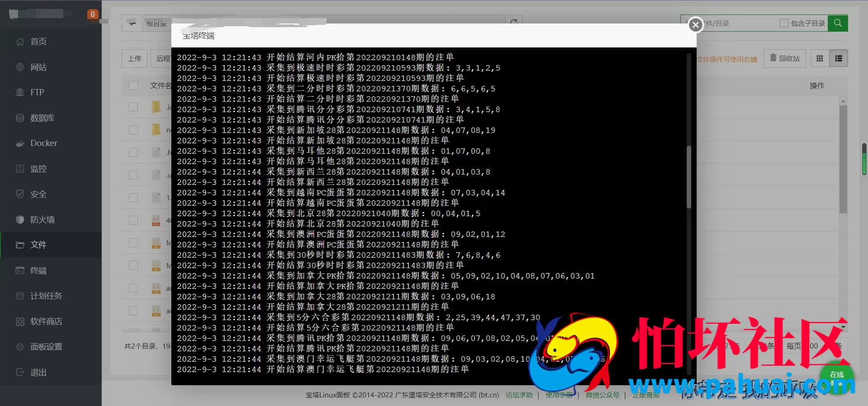Open the 防火墙 firewall page
This screenshot has width=868, height=406.
pyautogui.click(x=42, y=220)
